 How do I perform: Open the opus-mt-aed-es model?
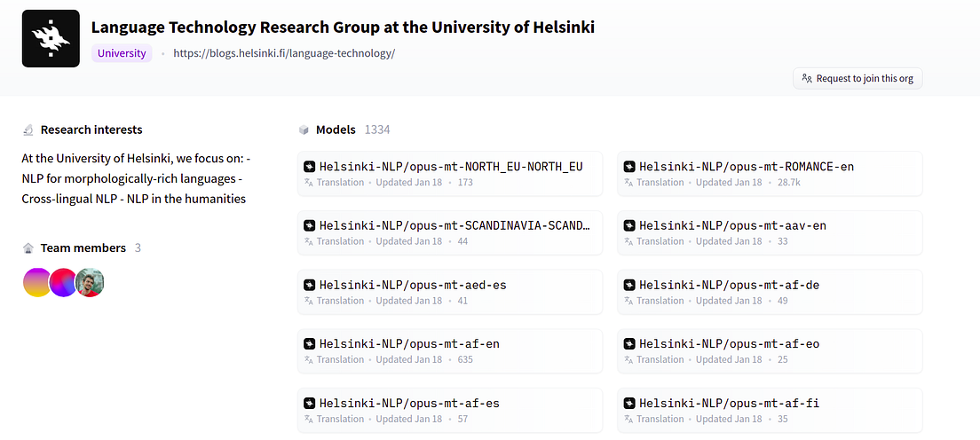click(x=450, y=292)
